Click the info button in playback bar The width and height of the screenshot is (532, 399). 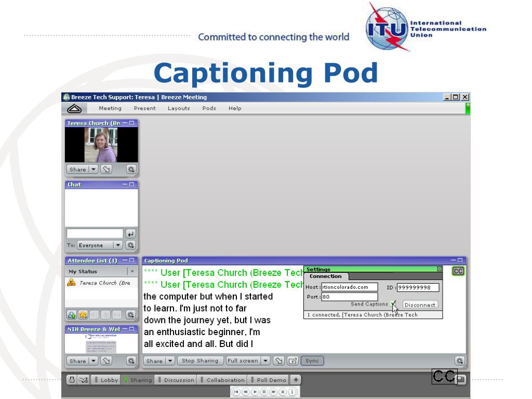pyautogui.click(x=291, y=392)
